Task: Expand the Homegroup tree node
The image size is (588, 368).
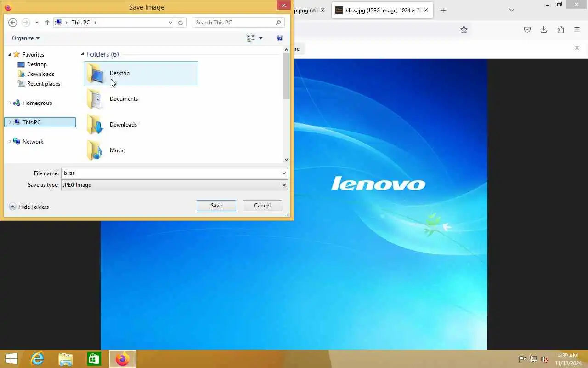Action: point(10,103)
